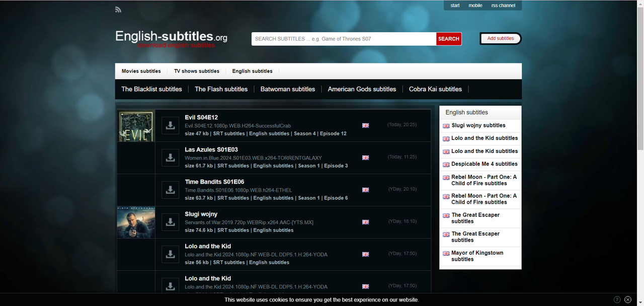Open American Gods subtitles link
Viewport: 644px width, 306px height.
coord(362,89)
